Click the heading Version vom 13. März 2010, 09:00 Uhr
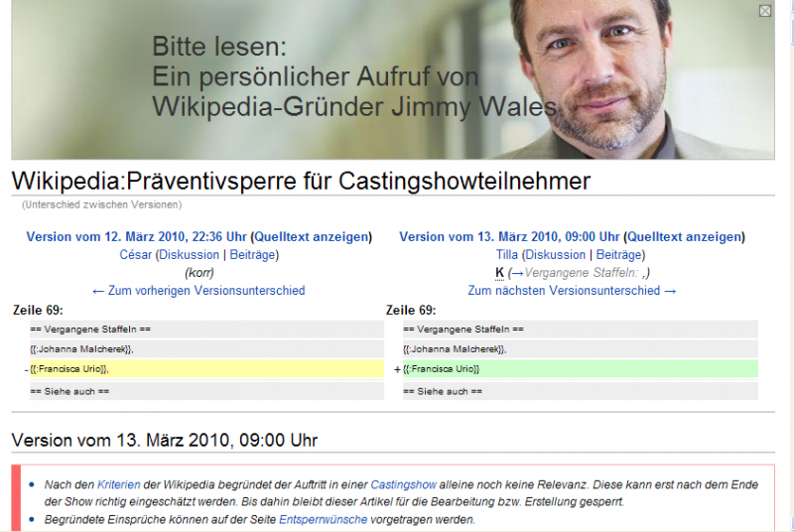This screenshot has width=794, height=532. (x=165, y=440)
